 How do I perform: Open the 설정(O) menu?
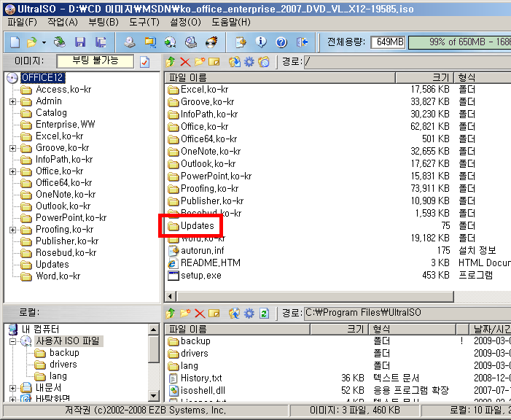(x=185, y=22)
